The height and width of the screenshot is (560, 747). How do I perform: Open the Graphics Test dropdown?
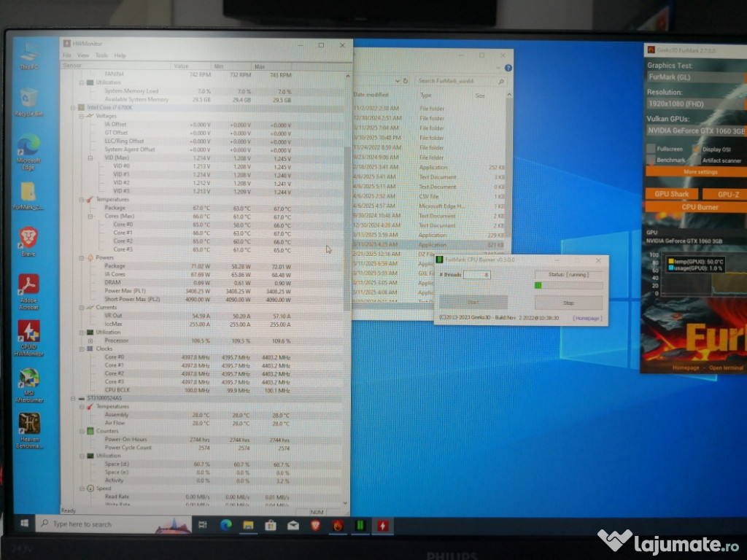tap(697, 77)
